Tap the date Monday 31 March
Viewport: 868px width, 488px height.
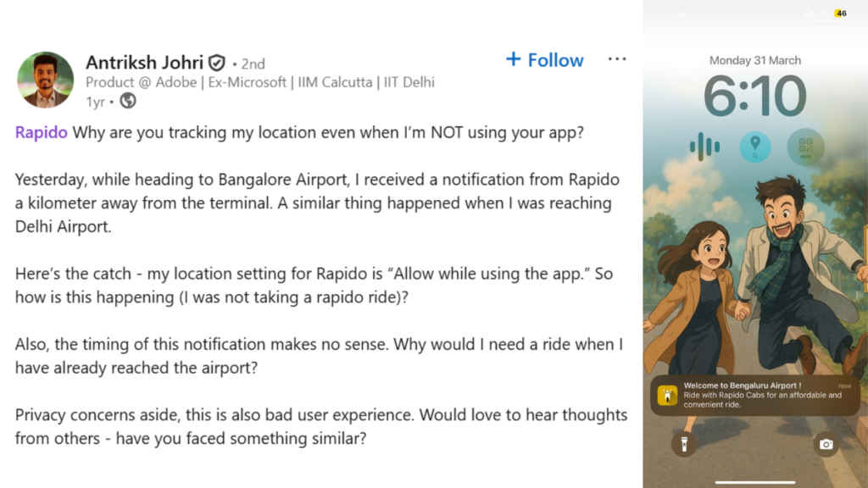pos(754,60)
